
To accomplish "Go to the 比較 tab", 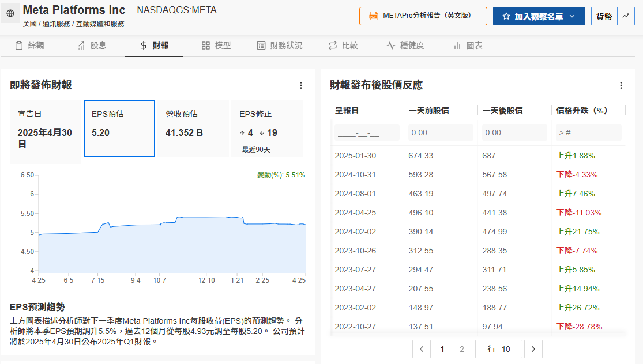I will pyautogui.click(x=343, y=45).
